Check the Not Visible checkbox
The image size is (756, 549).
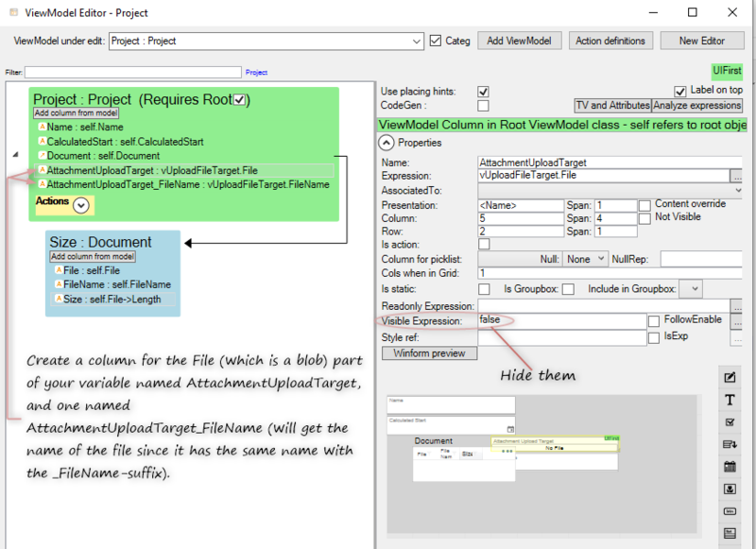tap(644, 218)
